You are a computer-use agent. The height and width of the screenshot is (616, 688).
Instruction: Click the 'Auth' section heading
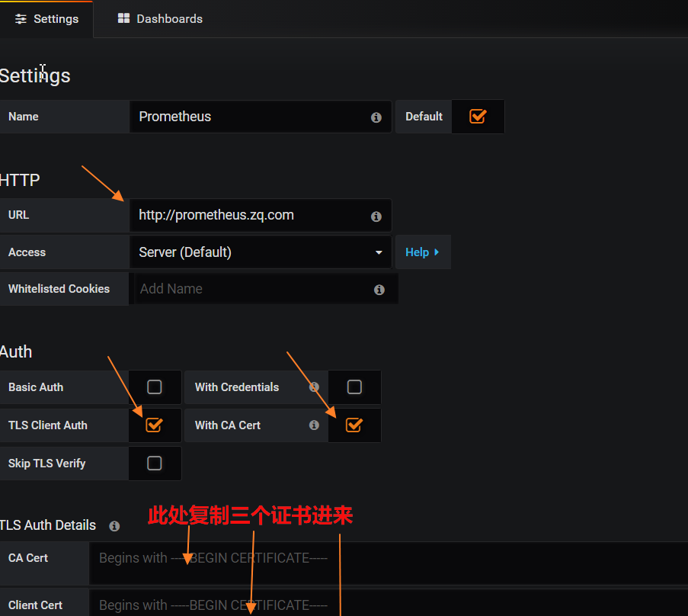(16, 351)
